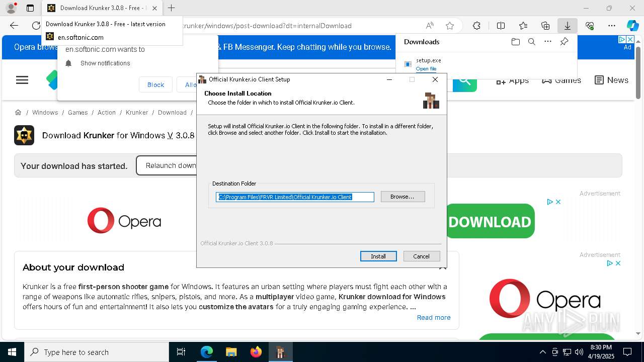Click the taskbar search box
Image resolution: width=644 pixels, height=362 pixels.
(x=97, y=352)
